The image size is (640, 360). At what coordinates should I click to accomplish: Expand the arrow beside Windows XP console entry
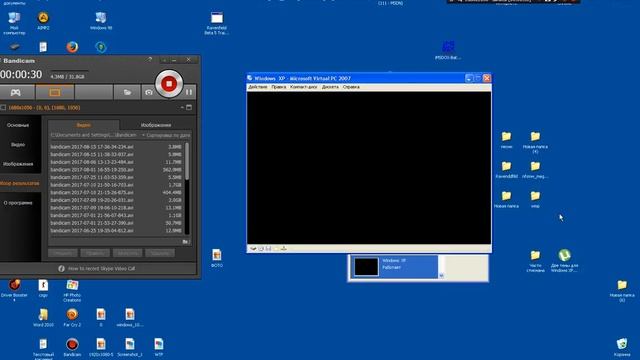pos(441,276)
